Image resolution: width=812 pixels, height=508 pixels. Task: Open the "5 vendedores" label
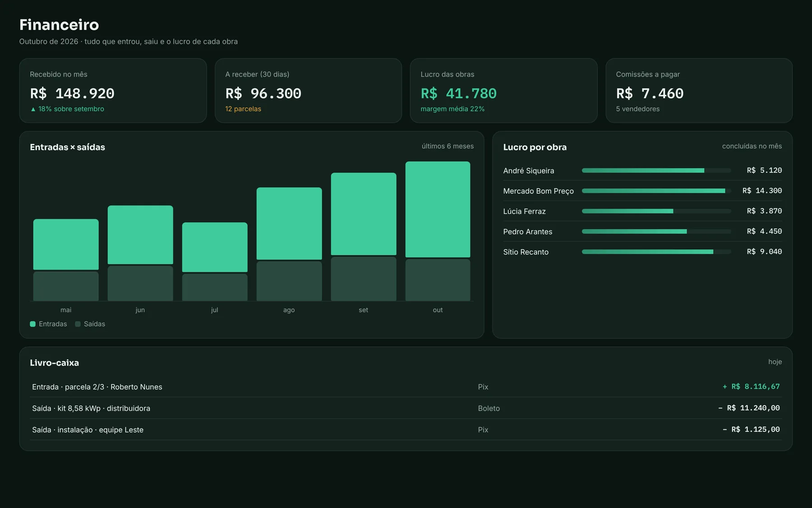coord(637,109)
